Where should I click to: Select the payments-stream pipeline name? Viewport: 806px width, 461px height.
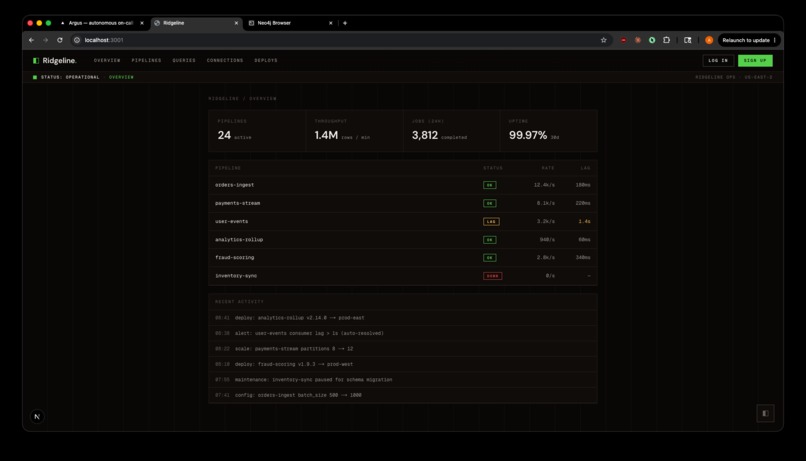pos(237,203)
